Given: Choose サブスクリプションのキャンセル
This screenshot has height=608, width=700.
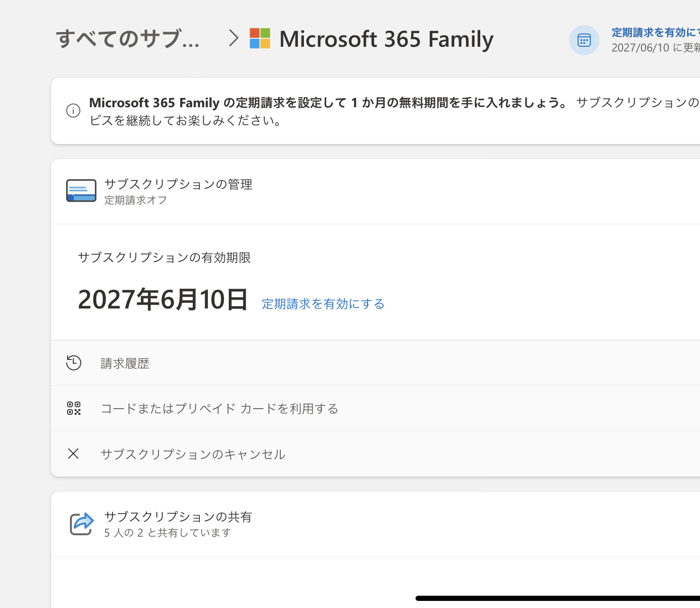Looking at the screenshot, I should tap(193, 454).
